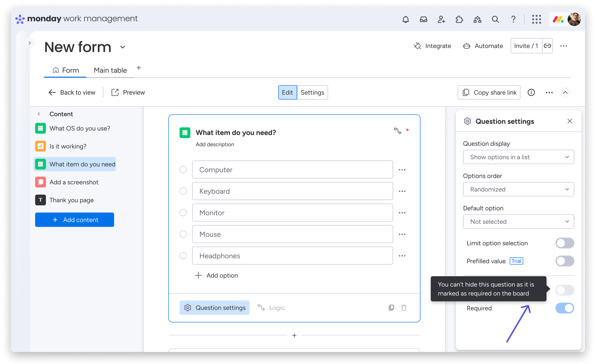Open the inbox tray icon

[423, 19]
